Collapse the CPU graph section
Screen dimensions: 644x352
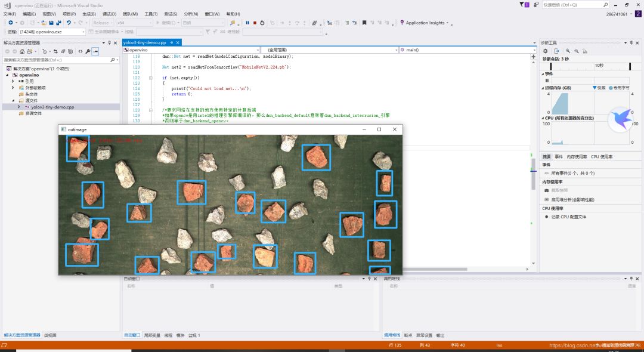click(544, 118)
